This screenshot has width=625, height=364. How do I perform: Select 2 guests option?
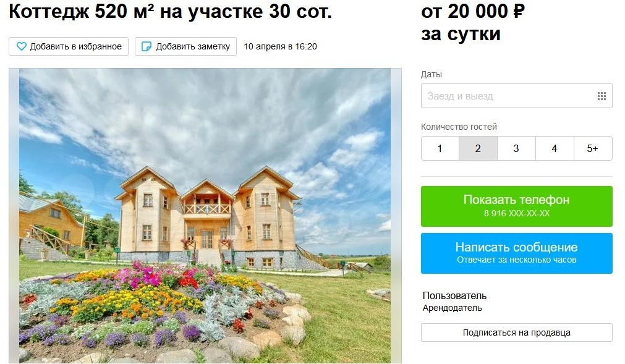click(478, 148)
